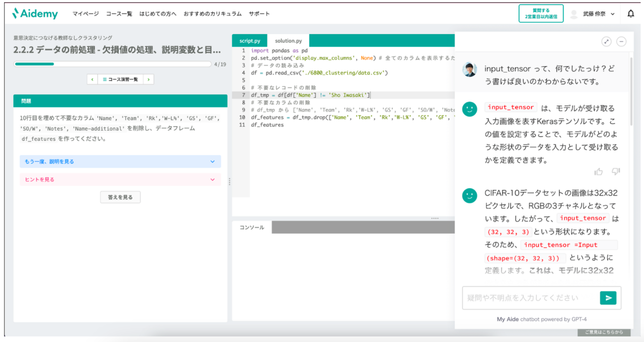644x342 pixels.
Task: Click the Aidemy logo
Action: click(x=34, y=13)
